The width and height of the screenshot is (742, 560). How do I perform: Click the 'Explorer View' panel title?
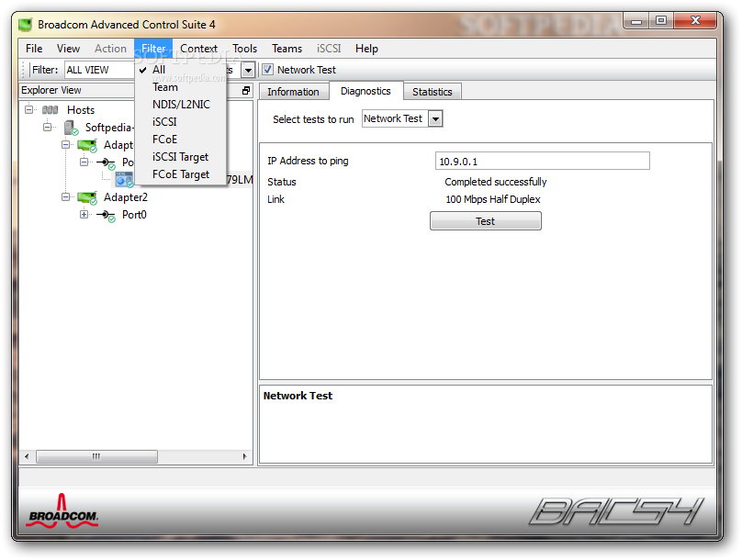click(51, 90)
